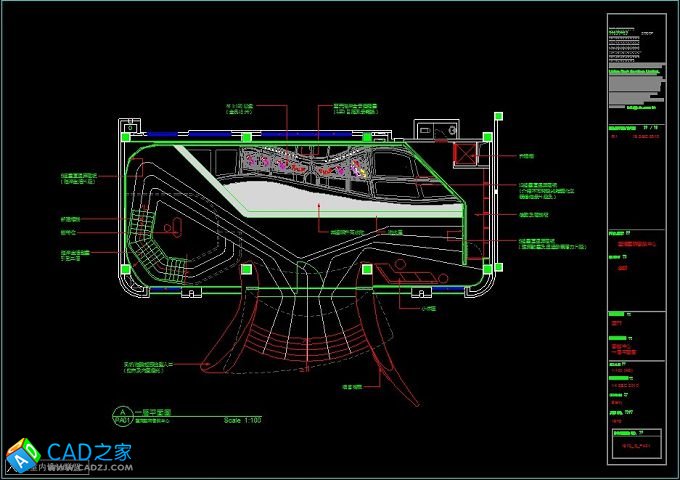Select the green column at bottom center
Screen dimensions: 680x480
pos(367,268)
